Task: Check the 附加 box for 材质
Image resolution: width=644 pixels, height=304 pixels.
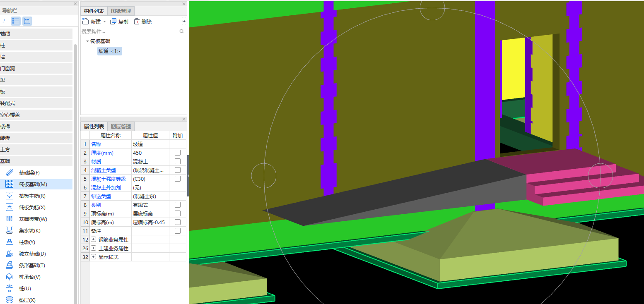Action: click(178, 161)
